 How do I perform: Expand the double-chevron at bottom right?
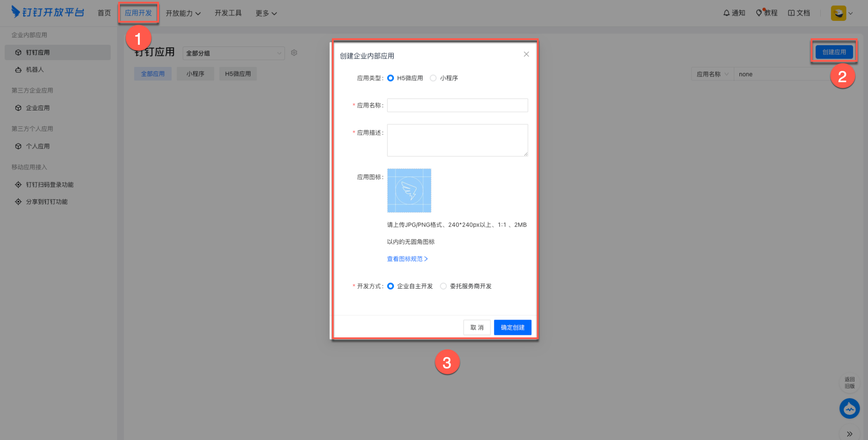click(x=849, y=434)
